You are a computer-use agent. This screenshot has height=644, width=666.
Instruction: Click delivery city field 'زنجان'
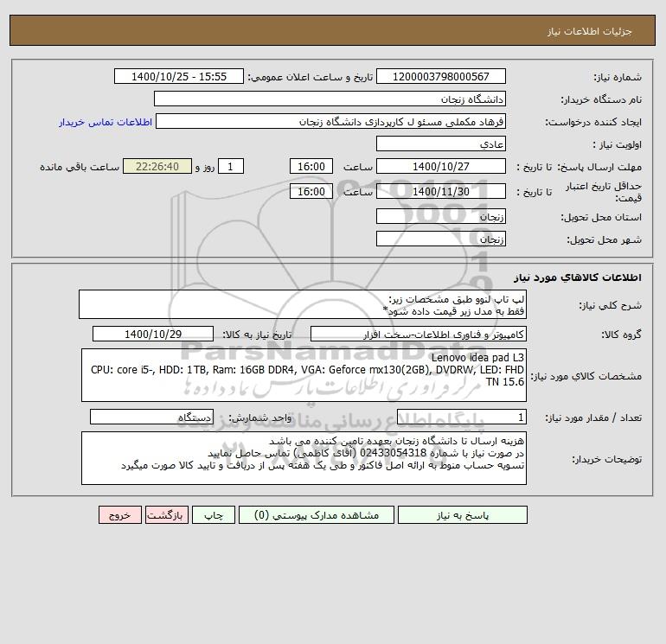click(441, 239)
